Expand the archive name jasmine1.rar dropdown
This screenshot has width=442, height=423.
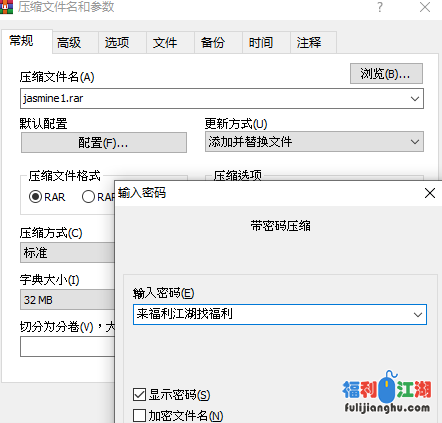click(x=415, y=99)
